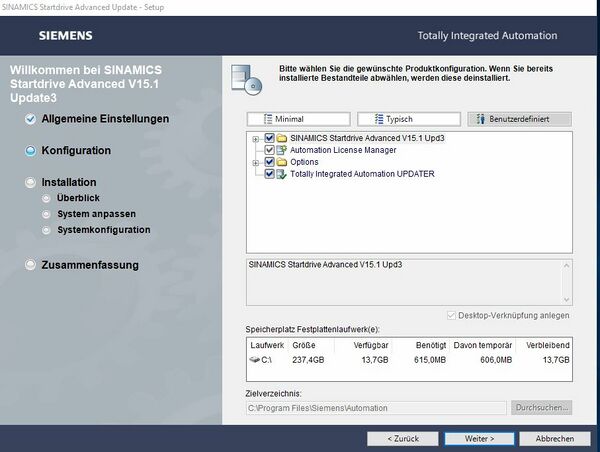
Task: Click the Konfiguration step bullet icon
Action: pyautogui.click(x=30, y=151)
